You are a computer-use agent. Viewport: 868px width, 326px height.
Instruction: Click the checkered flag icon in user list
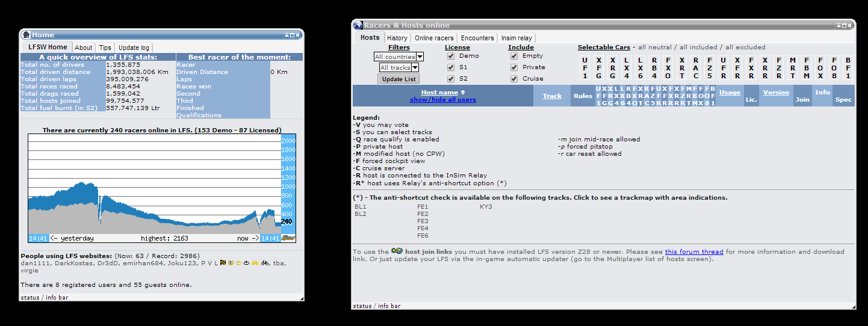point(222,263)
